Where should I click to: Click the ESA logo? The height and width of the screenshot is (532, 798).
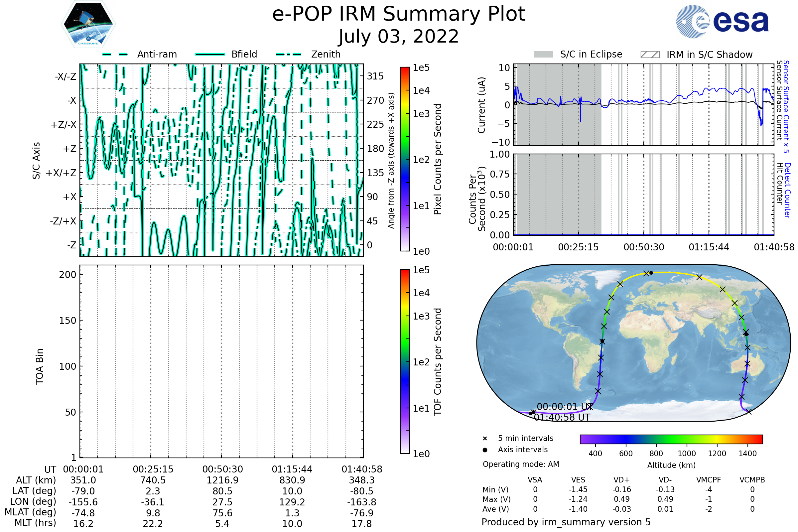[722, 21]
